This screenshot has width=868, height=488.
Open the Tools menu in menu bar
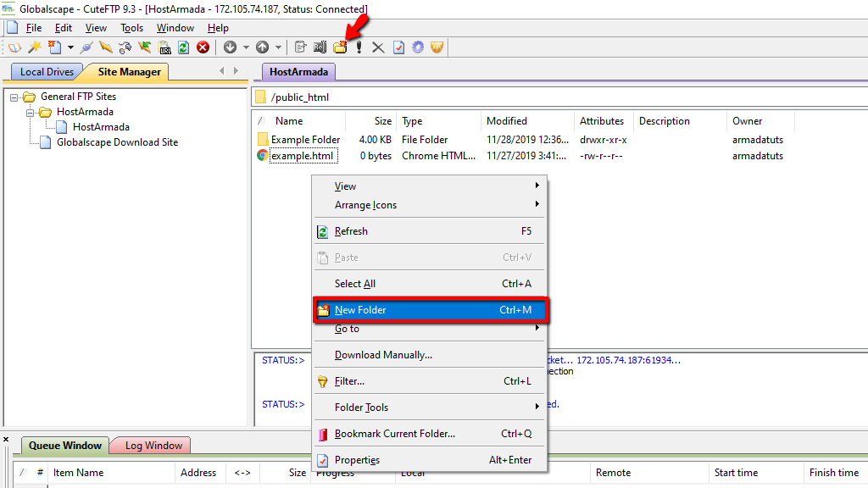point(131,28)
